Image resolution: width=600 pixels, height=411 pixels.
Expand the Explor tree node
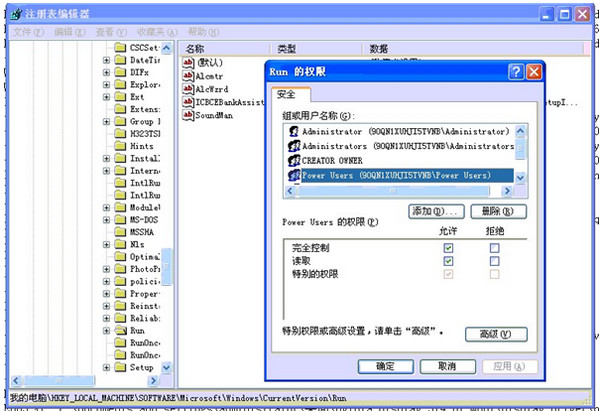click(106, 85)
